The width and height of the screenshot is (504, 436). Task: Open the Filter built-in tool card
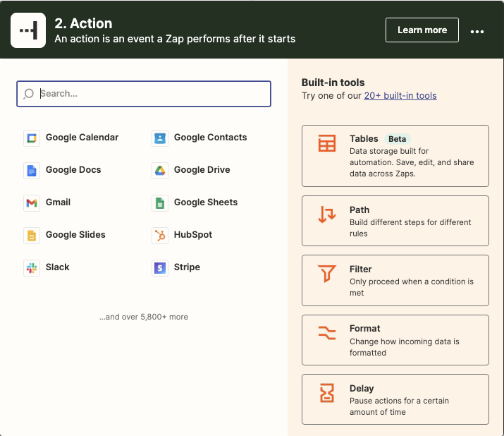[395, 280]
